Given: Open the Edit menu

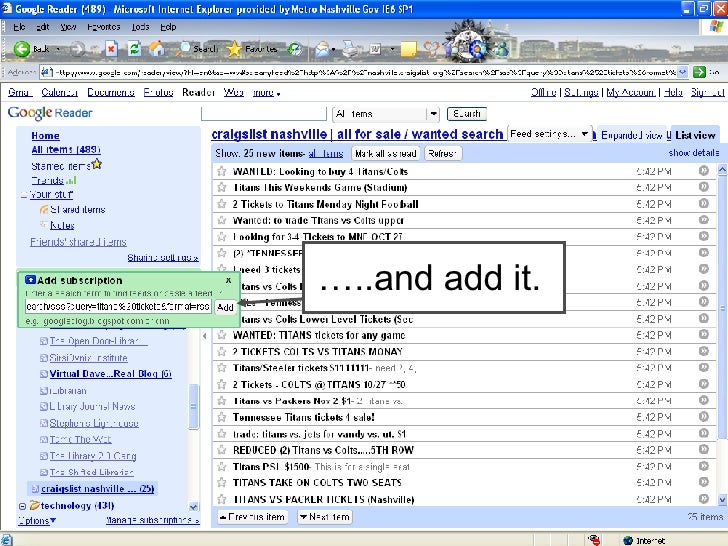Looking at the screenshot, I should [43, 27].
